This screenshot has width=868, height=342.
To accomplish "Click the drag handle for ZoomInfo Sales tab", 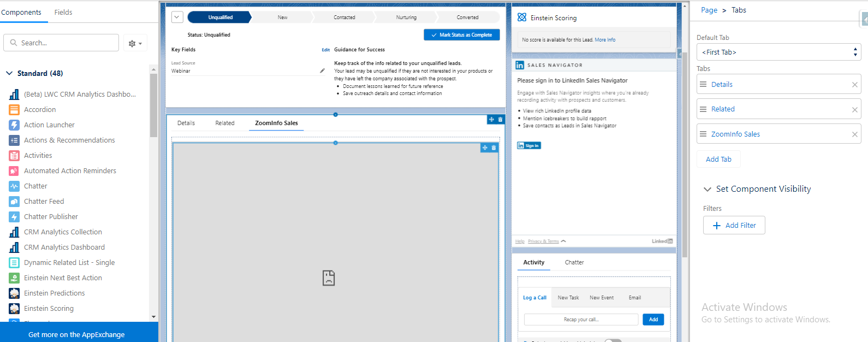I will [x=703, y=134].
